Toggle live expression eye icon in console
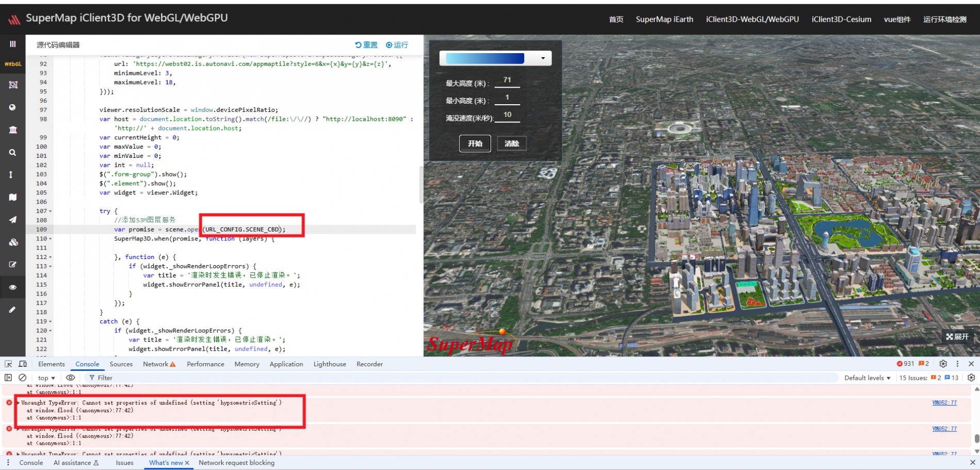The height and width of the screenshot is (470, 980). (x=71, y=378)
